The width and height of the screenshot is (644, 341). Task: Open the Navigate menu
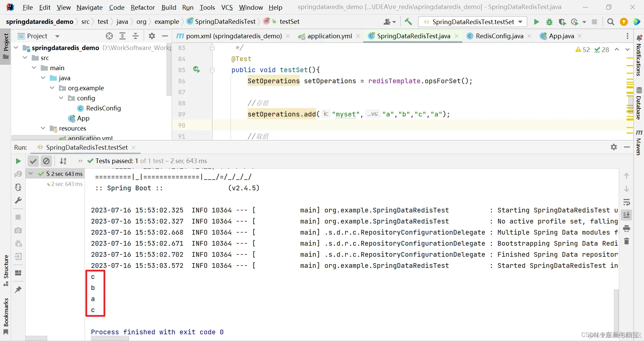pyautogui.click(x=90, y=7)
